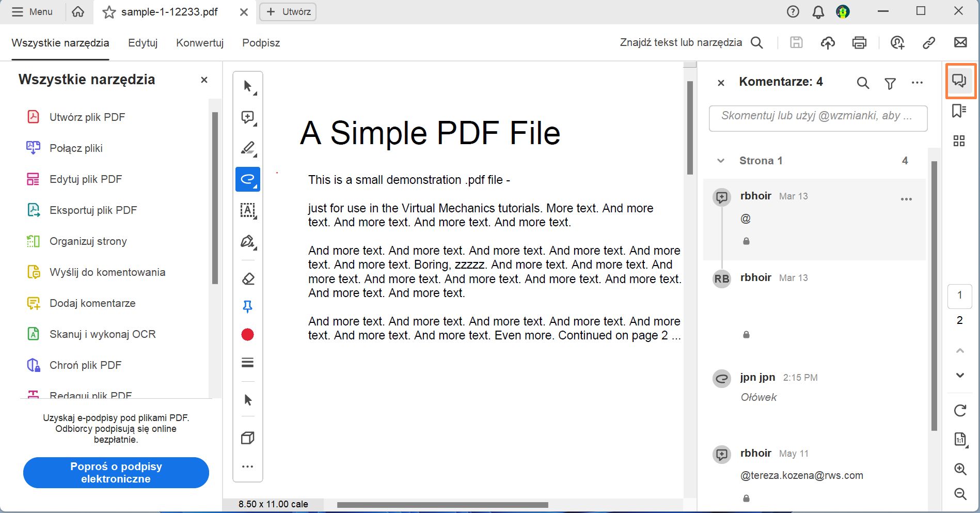
Task: Copy a link with the chain icon
Action: [929, 43]
